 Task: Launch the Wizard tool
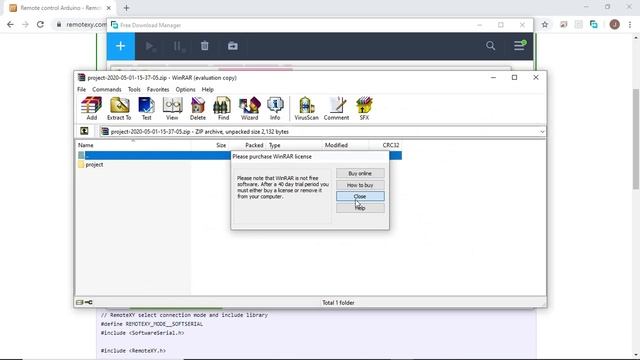coord(249,108)
